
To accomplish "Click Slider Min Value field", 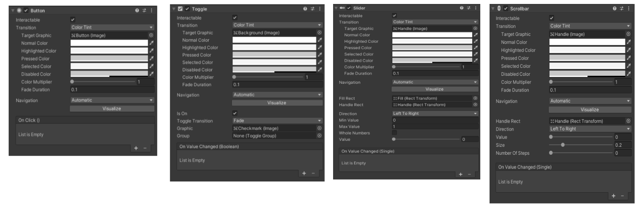I will point(435,120).
